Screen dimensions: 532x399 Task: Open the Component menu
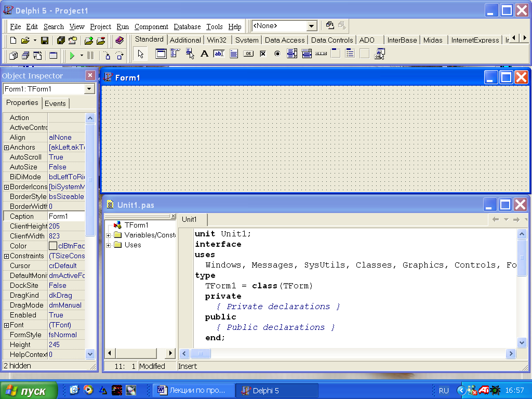(151, 26)
